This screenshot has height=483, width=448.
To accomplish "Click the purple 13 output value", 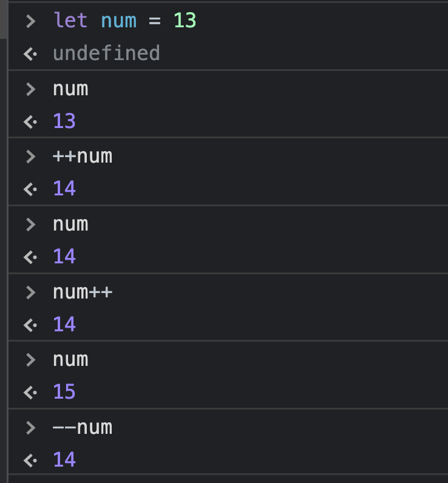I will pos(64,121).
